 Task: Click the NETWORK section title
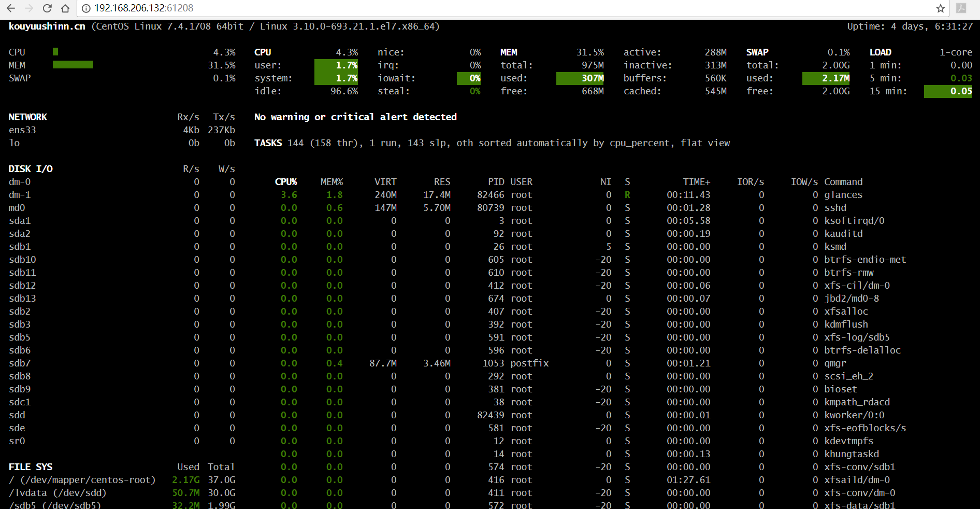point(28,117)
